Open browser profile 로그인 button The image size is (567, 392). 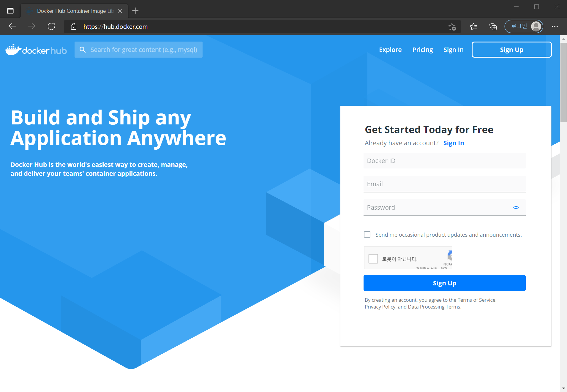point(524,26)
